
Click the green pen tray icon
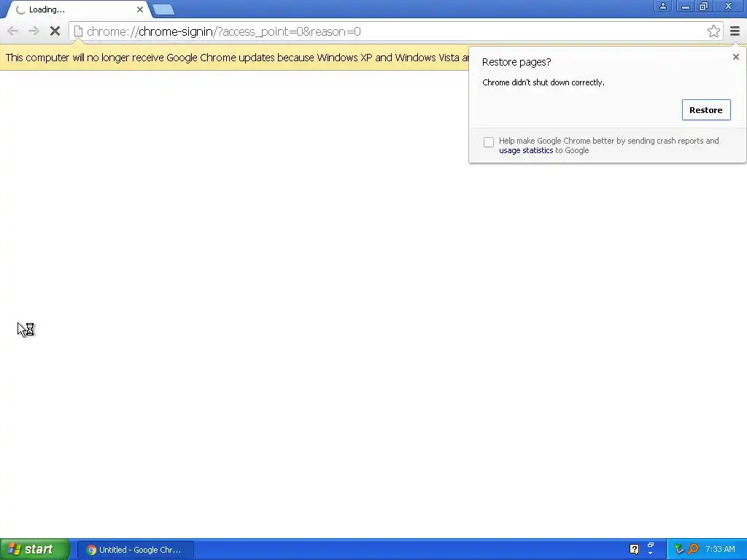(679, 549)
